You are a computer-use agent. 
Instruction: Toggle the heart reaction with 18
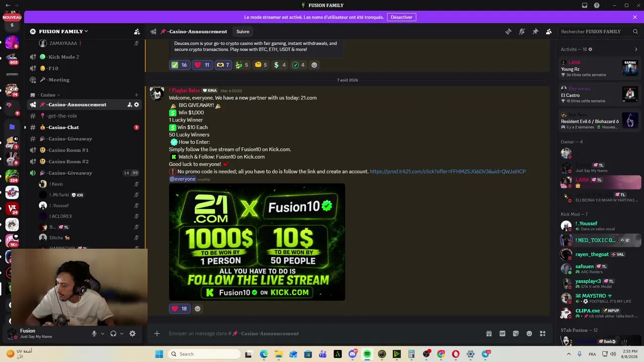pos(180,309)
